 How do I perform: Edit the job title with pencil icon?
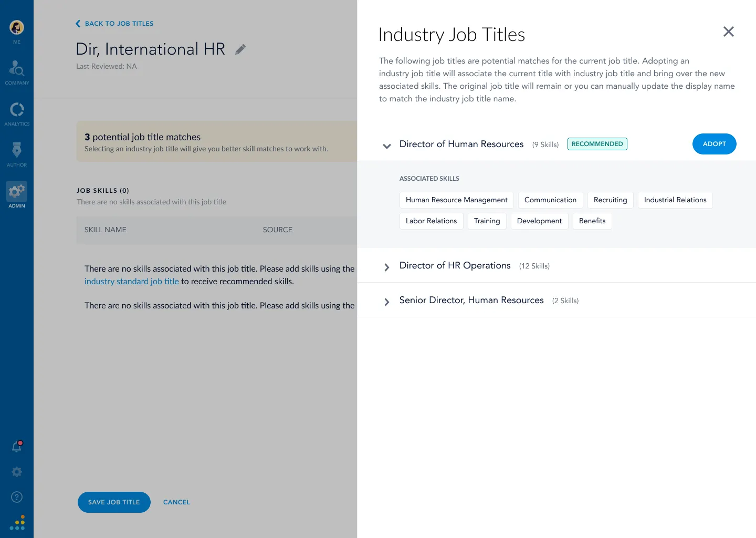click(240, 49)
